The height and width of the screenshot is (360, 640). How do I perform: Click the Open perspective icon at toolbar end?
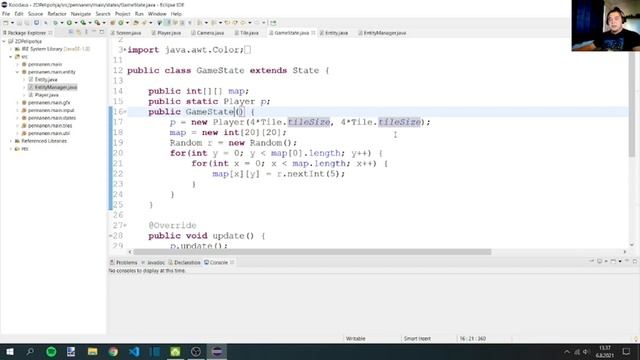273,23
